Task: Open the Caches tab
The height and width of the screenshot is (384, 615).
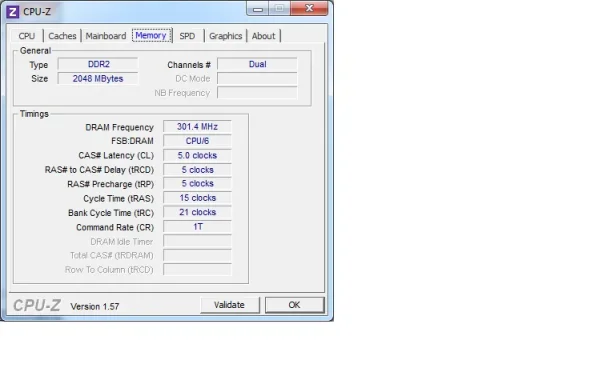Action: (x=62, y=36)
